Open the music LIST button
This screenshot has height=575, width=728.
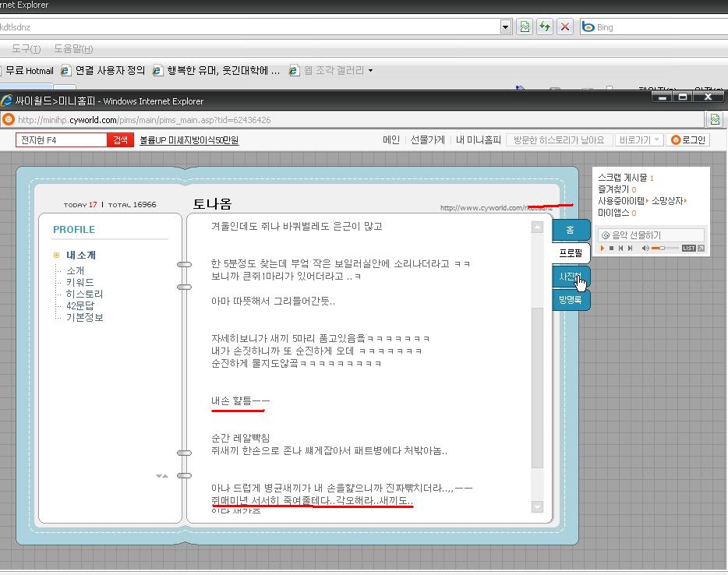[x=688, y=249]
